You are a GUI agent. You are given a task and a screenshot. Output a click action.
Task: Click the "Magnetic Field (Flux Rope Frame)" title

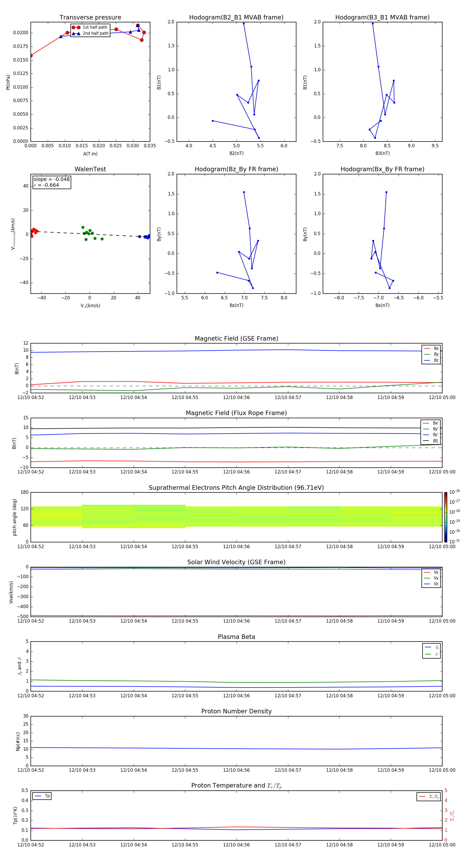[x=236, y=413]
